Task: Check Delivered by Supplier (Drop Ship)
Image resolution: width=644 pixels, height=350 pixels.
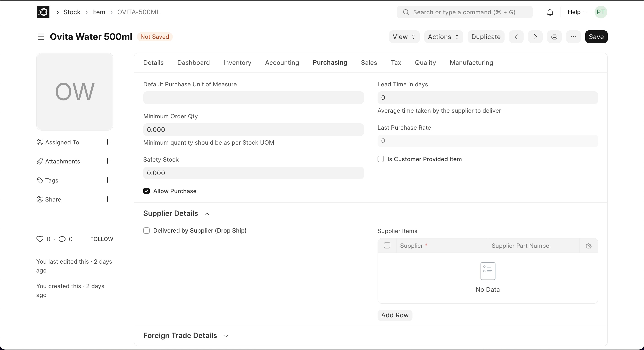Action: point(146,231)
